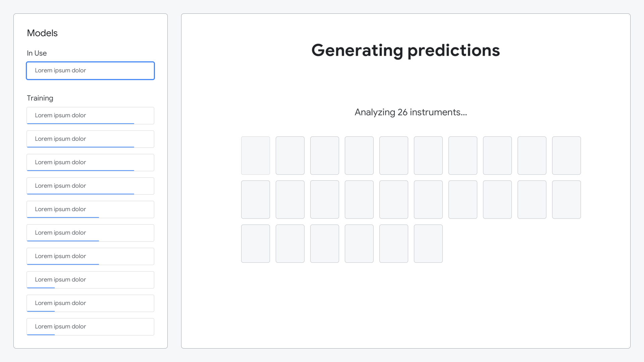
Task: Click the last card in the middle row
Action: tap(567, 200)
